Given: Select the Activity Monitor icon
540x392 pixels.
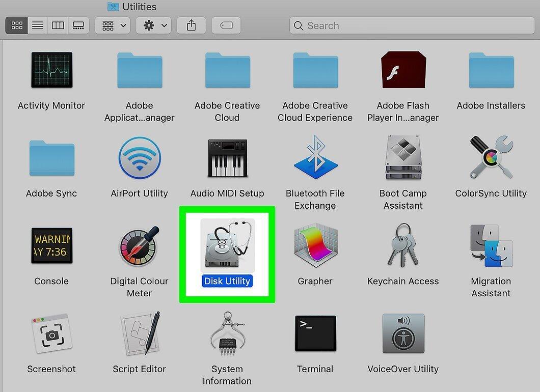Looking at the screenshot, I should point(51,70).
